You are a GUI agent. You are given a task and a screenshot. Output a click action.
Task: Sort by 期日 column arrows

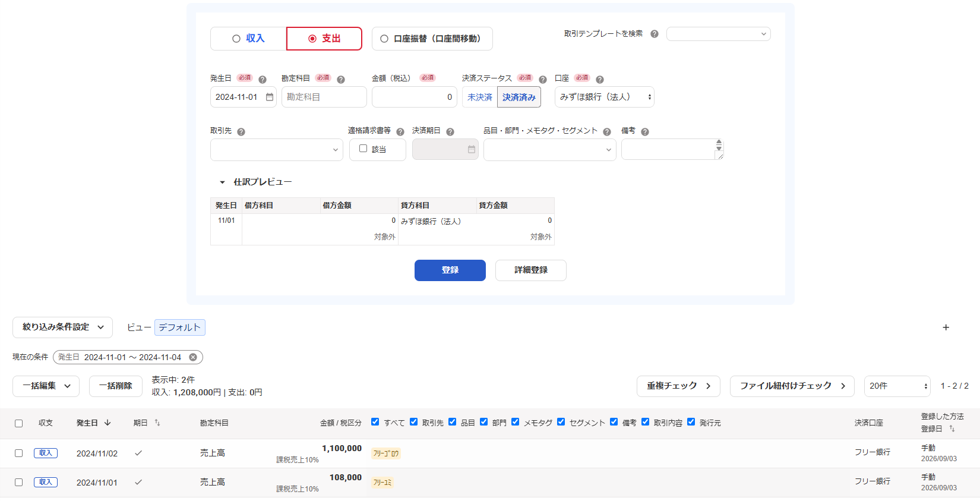pyautogui.click(x=157, y=423)
